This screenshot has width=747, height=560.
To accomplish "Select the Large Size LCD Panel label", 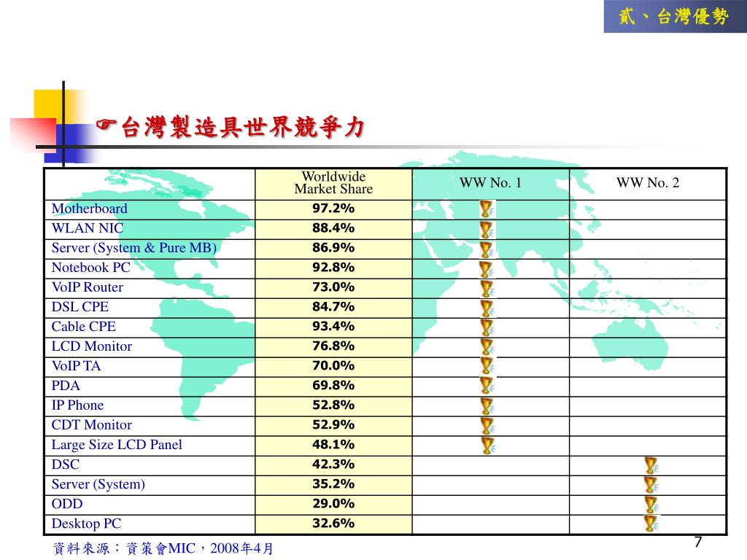I will tap(117, 445).
